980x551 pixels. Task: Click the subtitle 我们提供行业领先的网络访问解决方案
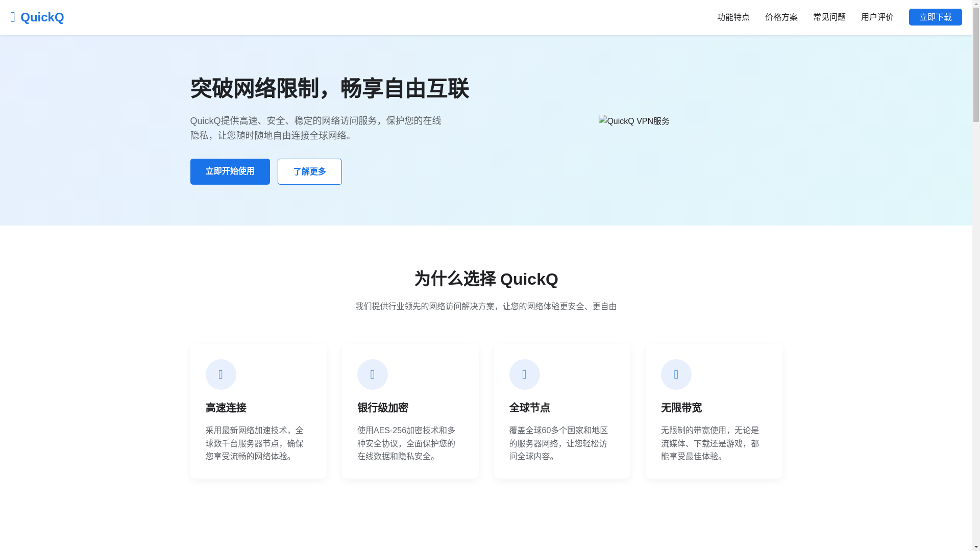[486, 306]
